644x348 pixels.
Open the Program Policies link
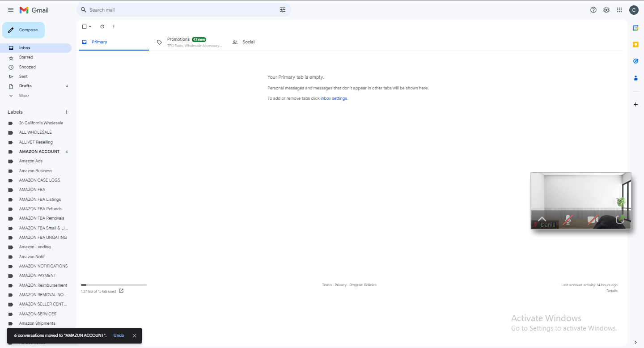[x=363, y=285]
